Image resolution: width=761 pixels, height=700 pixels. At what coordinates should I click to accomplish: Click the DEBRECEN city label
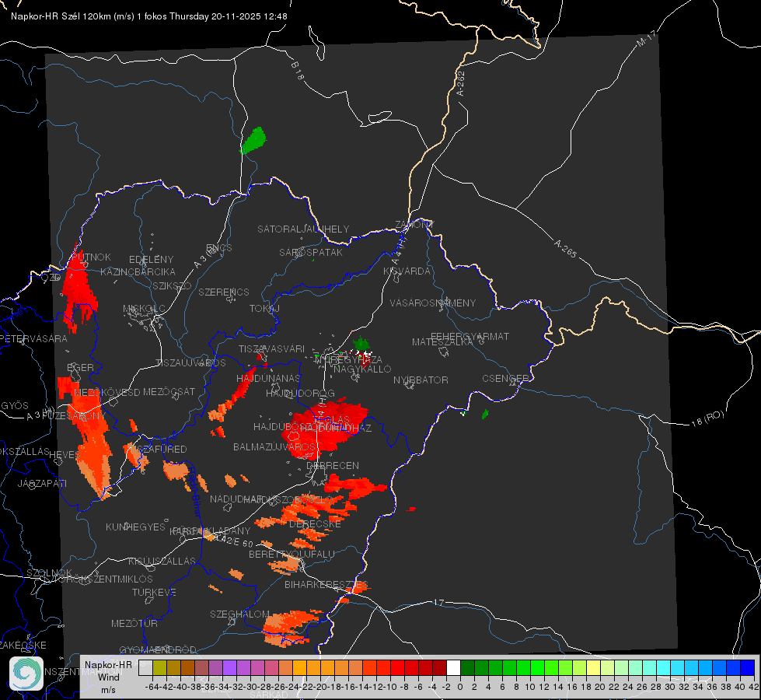(333, 465)
